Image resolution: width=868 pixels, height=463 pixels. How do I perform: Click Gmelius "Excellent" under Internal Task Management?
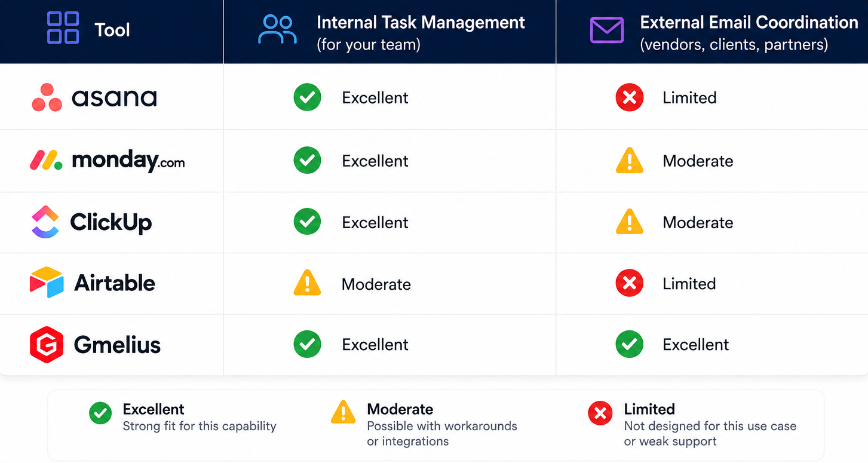(x=375, y=345)
